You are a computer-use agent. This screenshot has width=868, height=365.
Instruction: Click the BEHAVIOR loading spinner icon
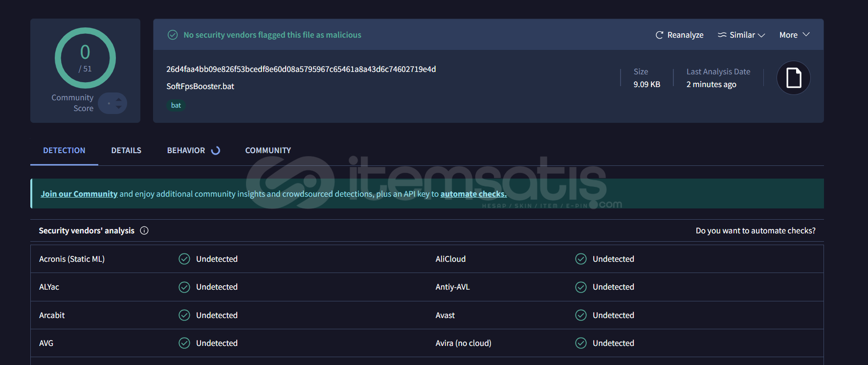point(215,150)
